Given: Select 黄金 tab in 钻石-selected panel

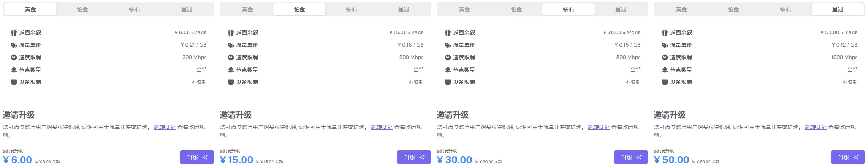Looking at the screenshot, I should click(x=465, y=9).
